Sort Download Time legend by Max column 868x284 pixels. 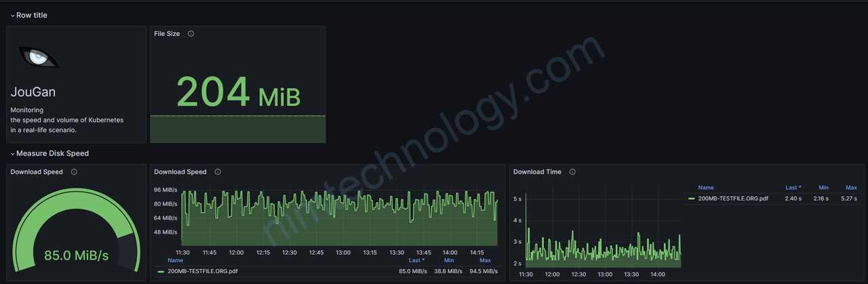click(851, 188)
